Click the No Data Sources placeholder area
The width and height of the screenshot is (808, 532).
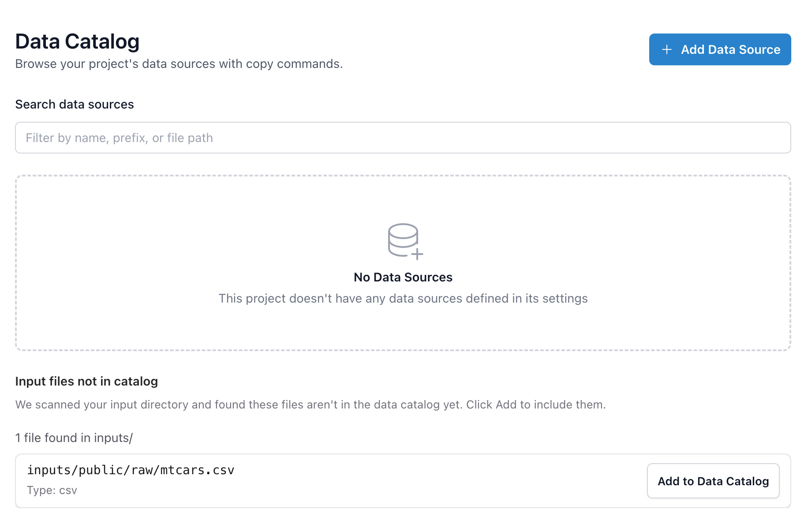[x=403, y=277]
